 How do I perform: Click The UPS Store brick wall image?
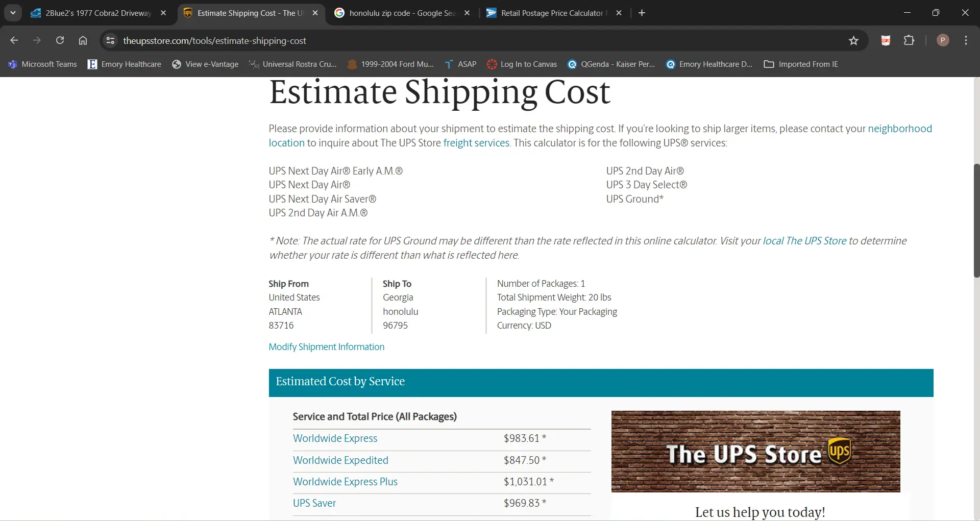755,452
